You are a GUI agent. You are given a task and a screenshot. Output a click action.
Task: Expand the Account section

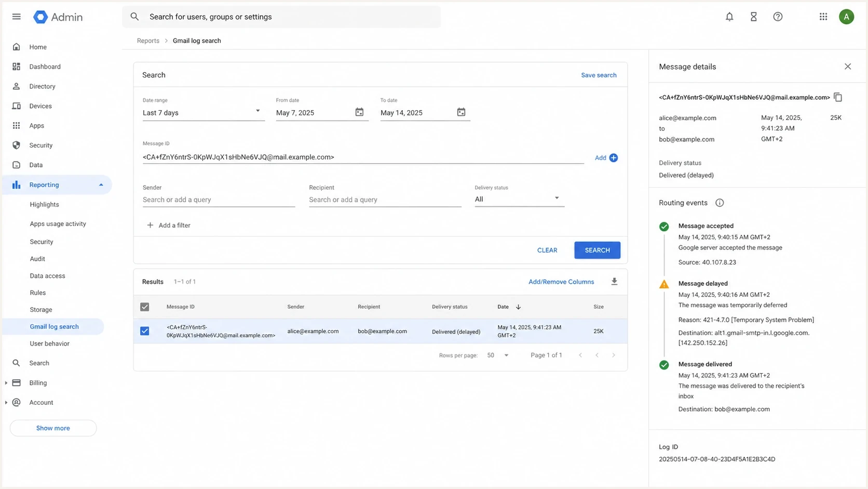pyautogui.click(x=6, y=403)
